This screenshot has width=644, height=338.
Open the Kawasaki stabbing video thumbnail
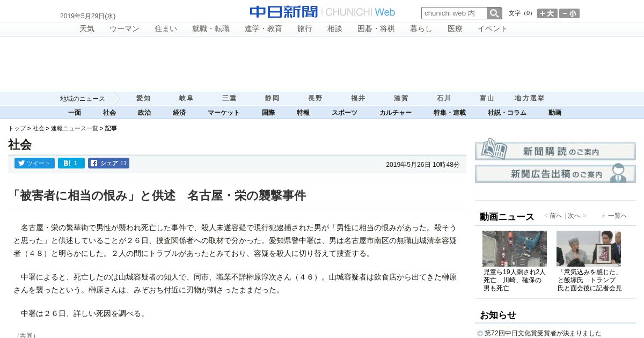[x=515, y=248]
